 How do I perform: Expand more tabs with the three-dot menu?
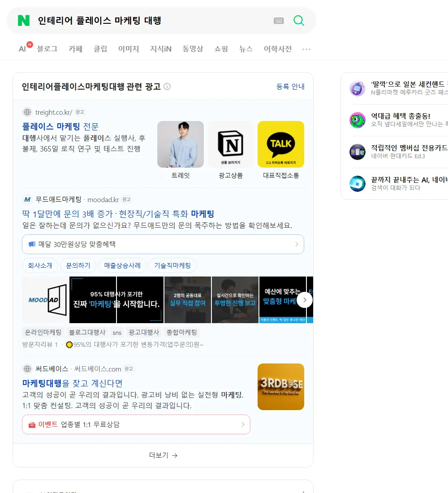click(x=306, y=49)
